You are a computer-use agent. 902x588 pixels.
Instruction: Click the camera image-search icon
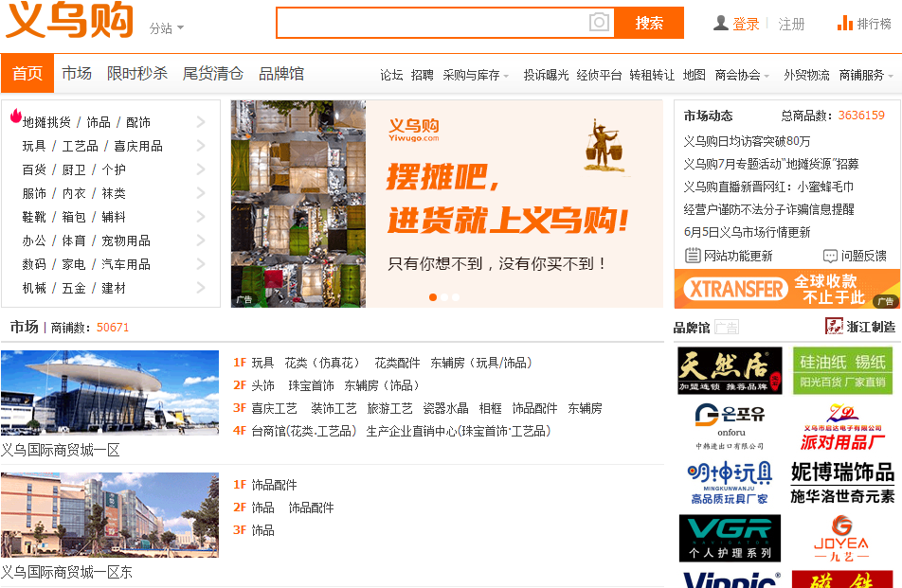point(599,23)
